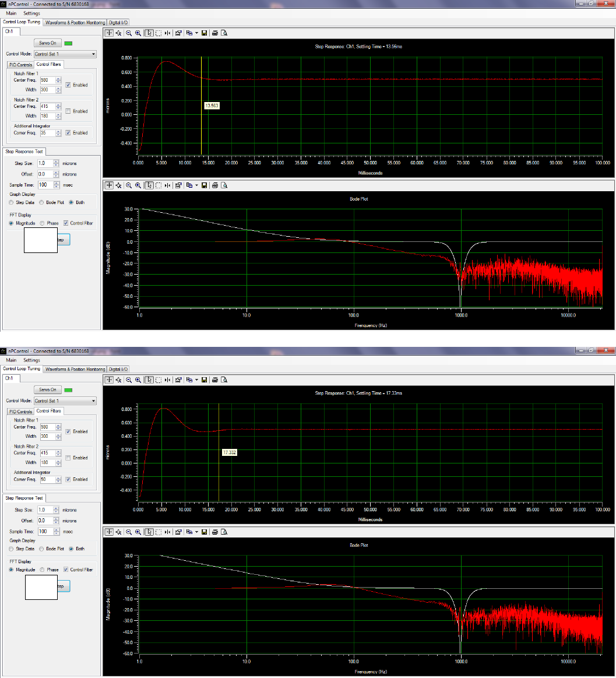
Task: Select Bode Plot radio button in top window
Action: (x=41, y=202)
